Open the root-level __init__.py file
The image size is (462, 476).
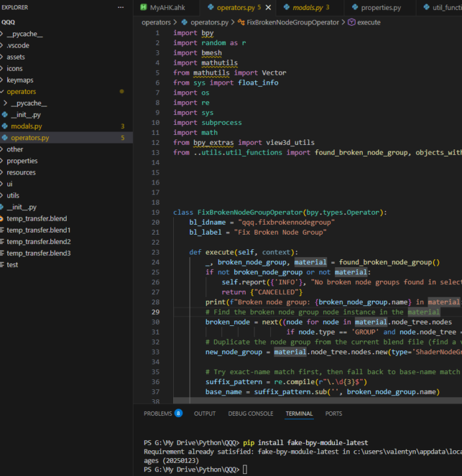(x=66, y=207)
